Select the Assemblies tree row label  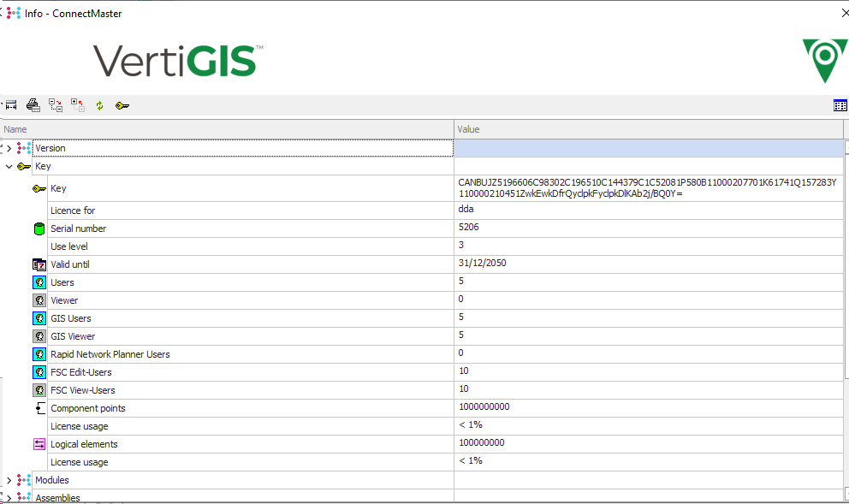pos(57,497)
